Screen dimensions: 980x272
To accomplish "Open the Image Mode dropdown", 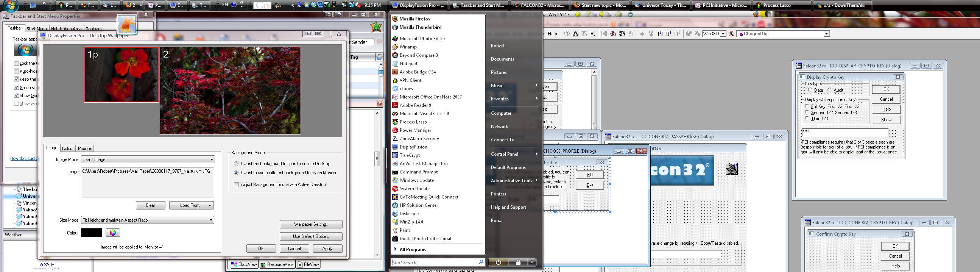I will tap(148, 159).
